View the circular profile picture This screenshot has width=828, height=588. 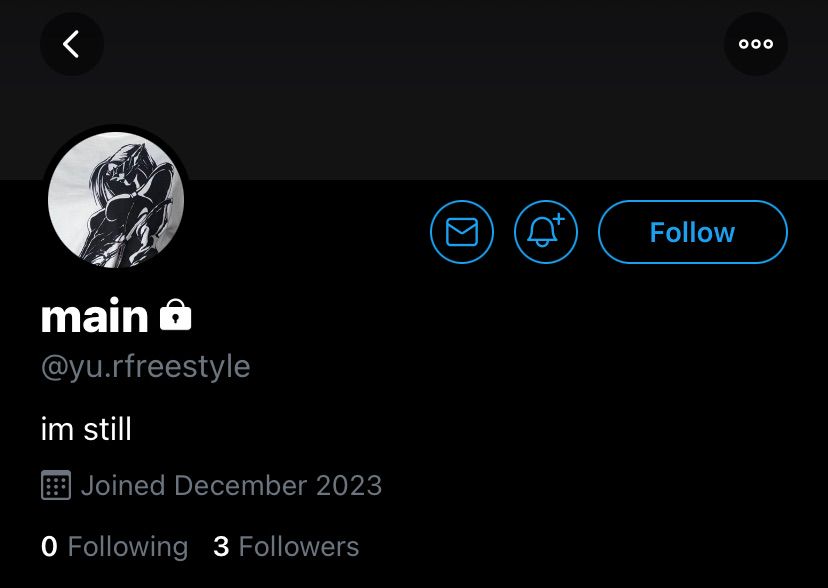pyautogui.click(x=116, y=200)
